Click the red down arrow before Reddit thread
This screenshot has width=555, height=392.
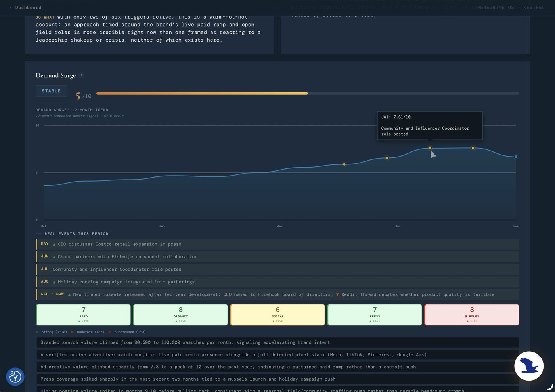tap(337, 295)
